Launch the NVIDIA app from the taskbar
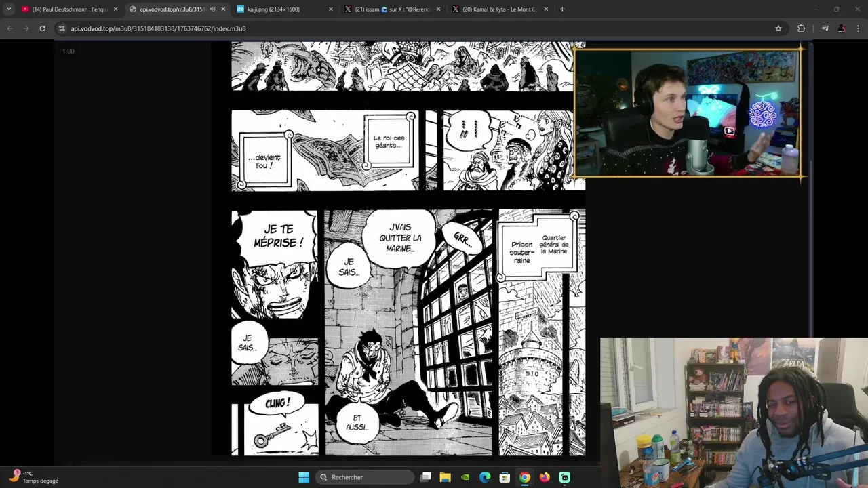The width and height of the screenshot is (868, 488). click(x=465, y=477)
